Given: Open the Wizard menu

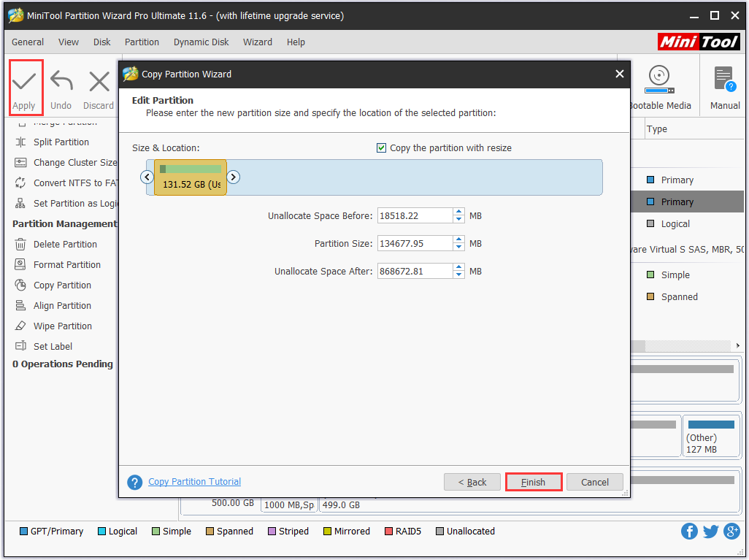Looking at the screenshot, I should pyautogui.click(x=258, y=42).
